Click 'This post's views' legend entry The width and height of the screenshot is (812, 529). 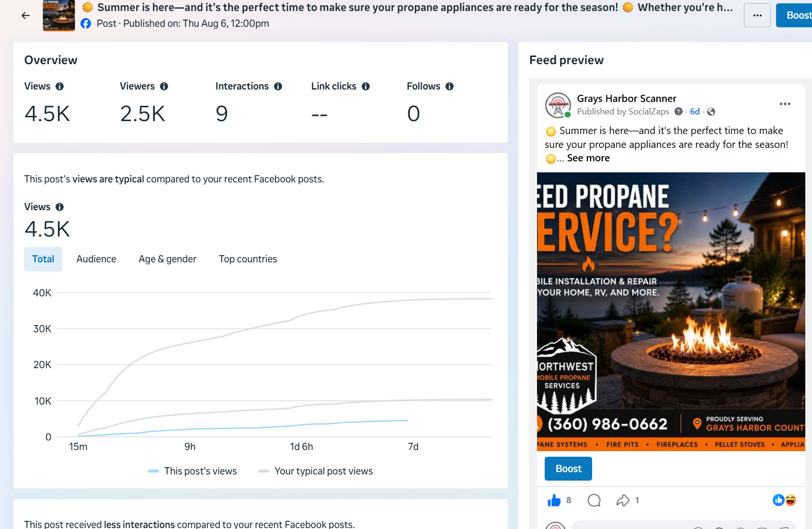pos(193,471)
